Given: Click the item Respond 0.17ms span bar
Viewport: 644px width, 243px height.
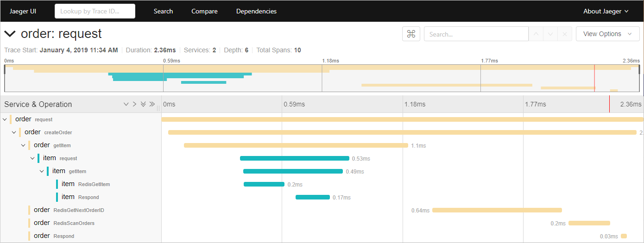Looking at the screenshot, I should (313, 197).
